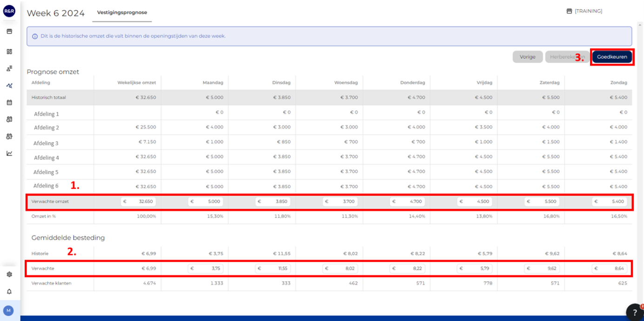Open the M user avatar
This screenshot has height=321, width=644.
click(8, 310)
